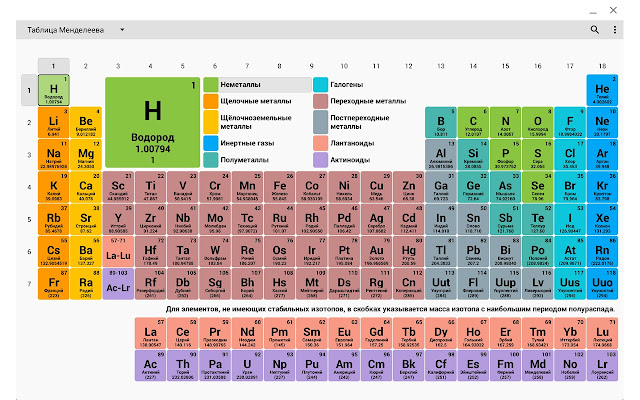This screenshot has width=640, height=400.
Task: Select the Helium (He) element tile
Action: 602,90
